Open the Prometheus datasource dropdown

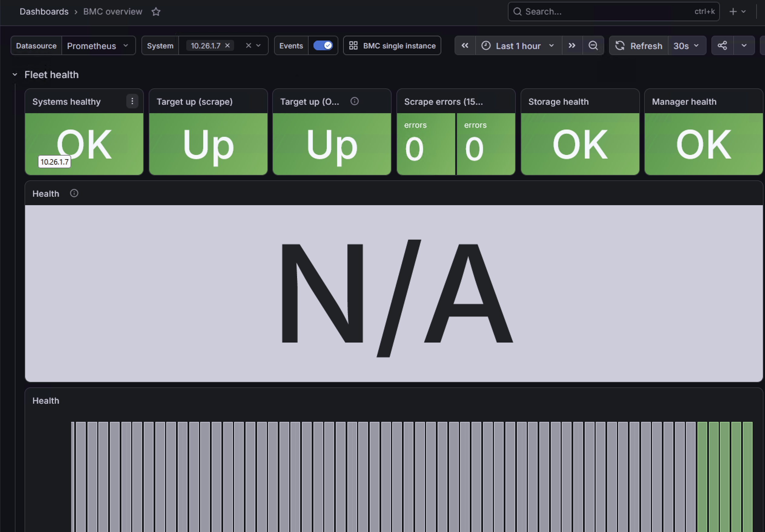click(99, 46)
